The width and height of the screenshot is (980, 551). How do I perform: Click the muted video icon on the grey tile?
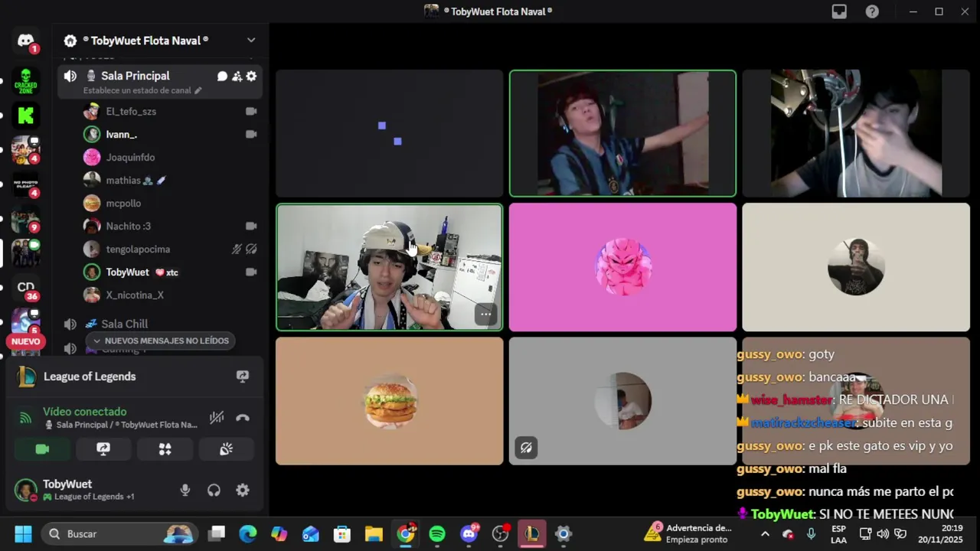click(x=526, y=448)
